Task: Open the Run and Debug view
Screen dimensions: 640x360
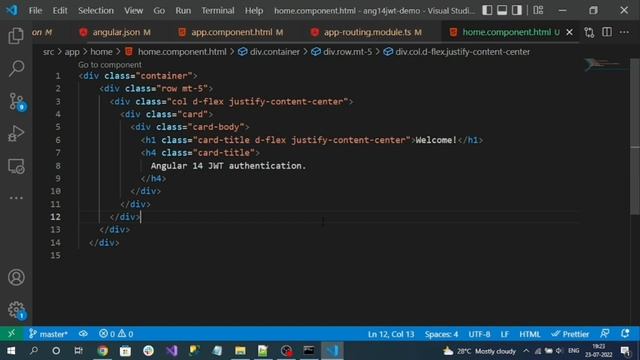Action: tap(16, 133)
